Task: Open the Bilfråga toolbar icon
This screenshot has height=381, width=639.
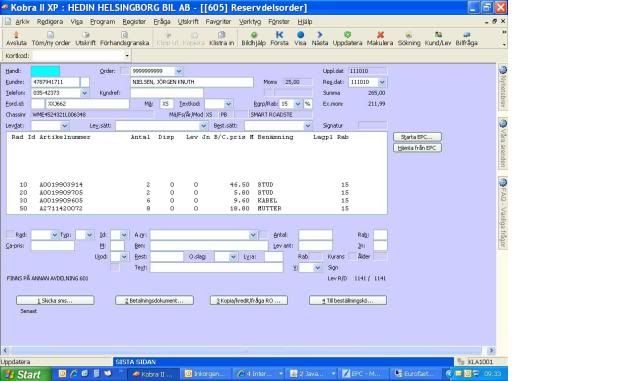Action: [466, 38]
